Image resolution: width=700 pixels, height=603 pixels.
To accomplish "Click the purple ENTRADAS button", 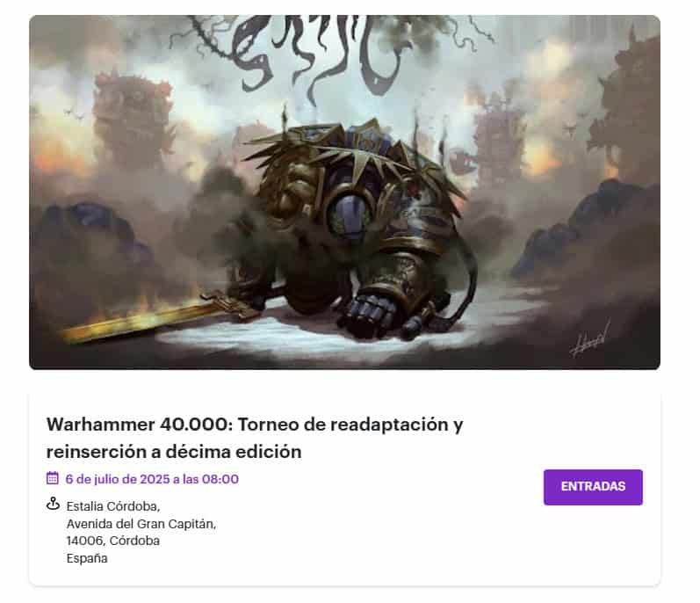I will [x=593, y=487].
